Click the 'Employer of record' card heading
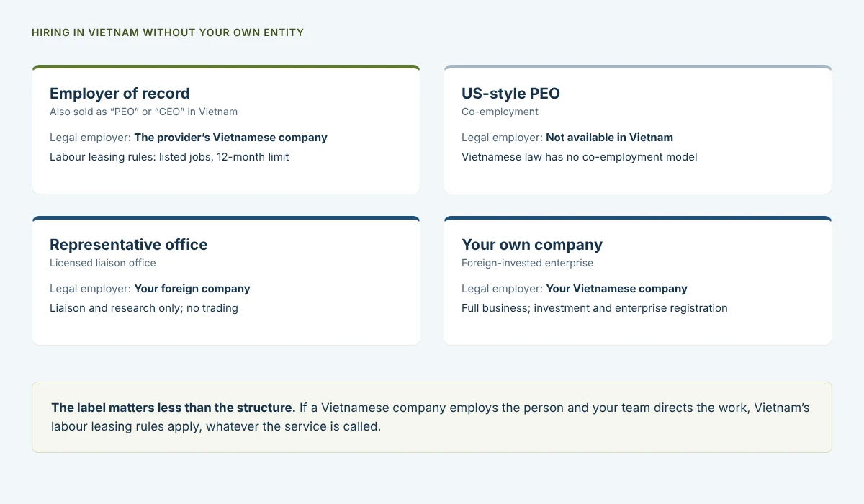864x504 pixels. (x=120, y=94)
